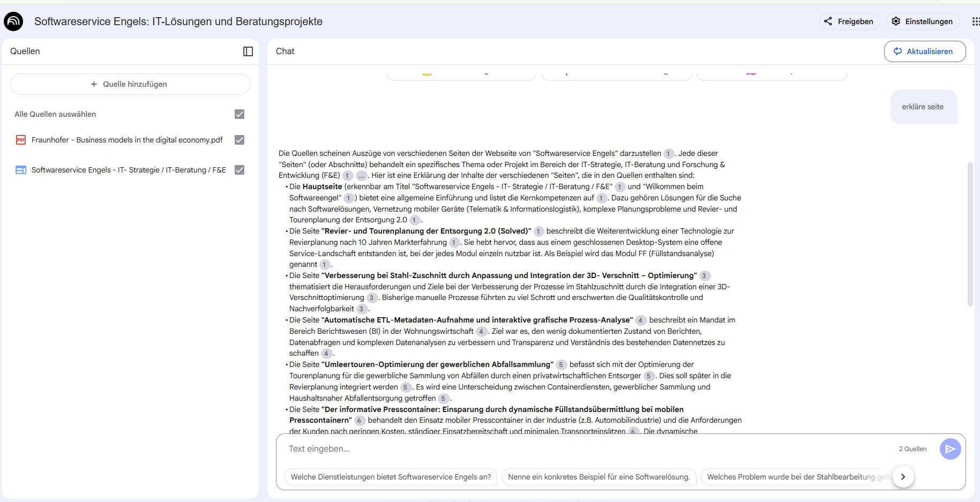Click the Freigeben share button
Image resolution: width=980 pixels, height=502 pixels.
[x=849, y=21]
